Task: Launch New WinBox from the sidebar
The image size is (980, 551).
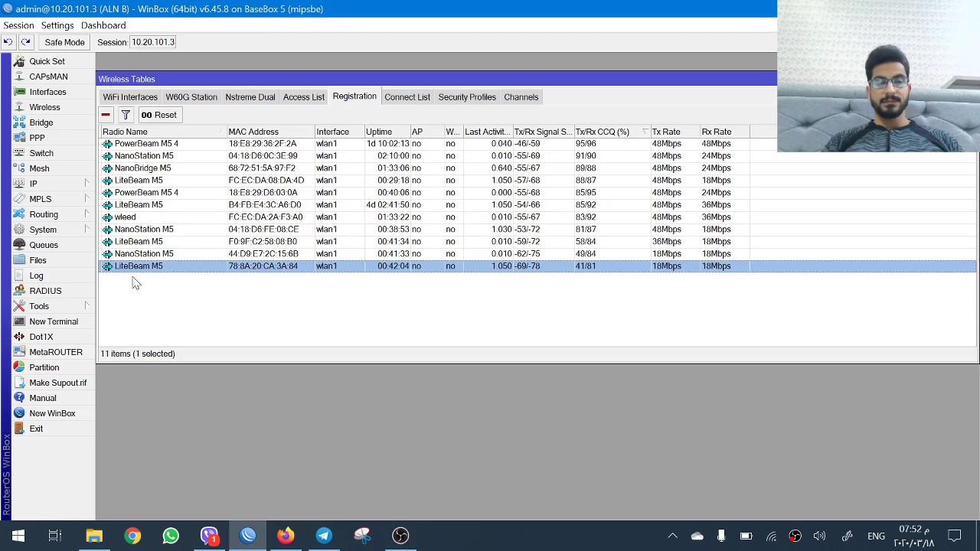Action: tap(52, 413)
